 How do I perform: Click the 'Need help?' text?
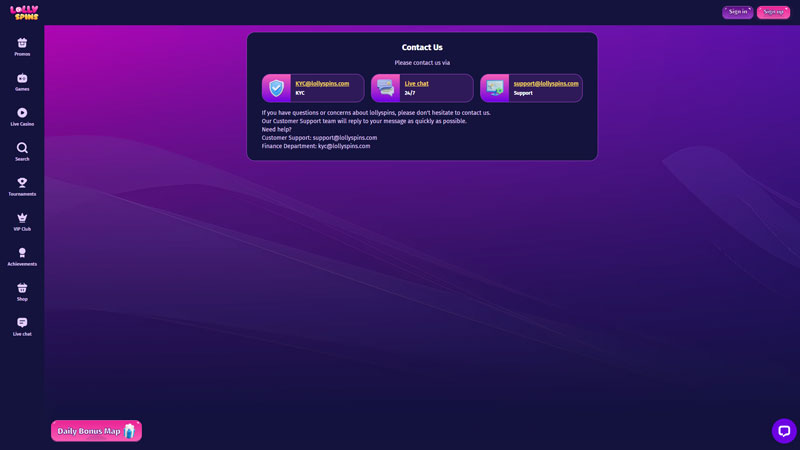point(277,130)
